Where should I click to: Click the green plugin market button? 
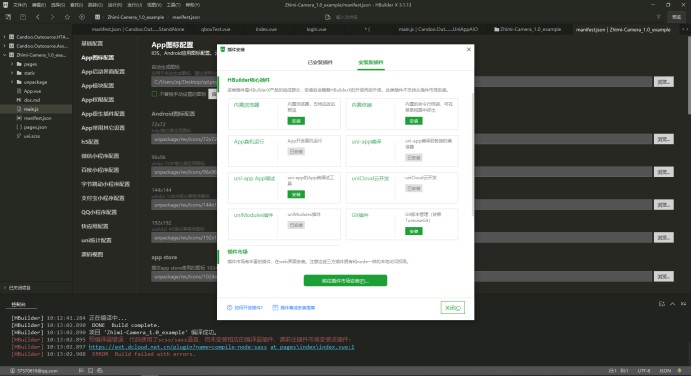click(345, 281)
